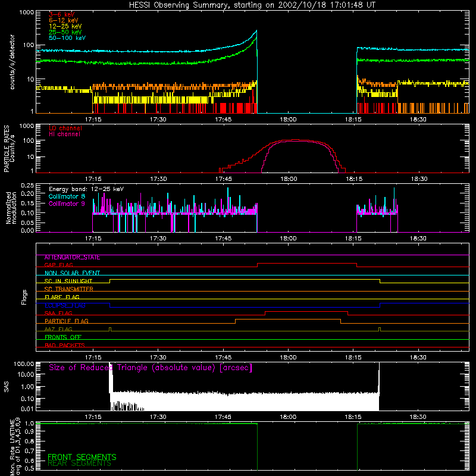The image size is (476, 476).
Task: Click raised GAP_FLAG segment in flags panel
Action: [x=307, y=264]
